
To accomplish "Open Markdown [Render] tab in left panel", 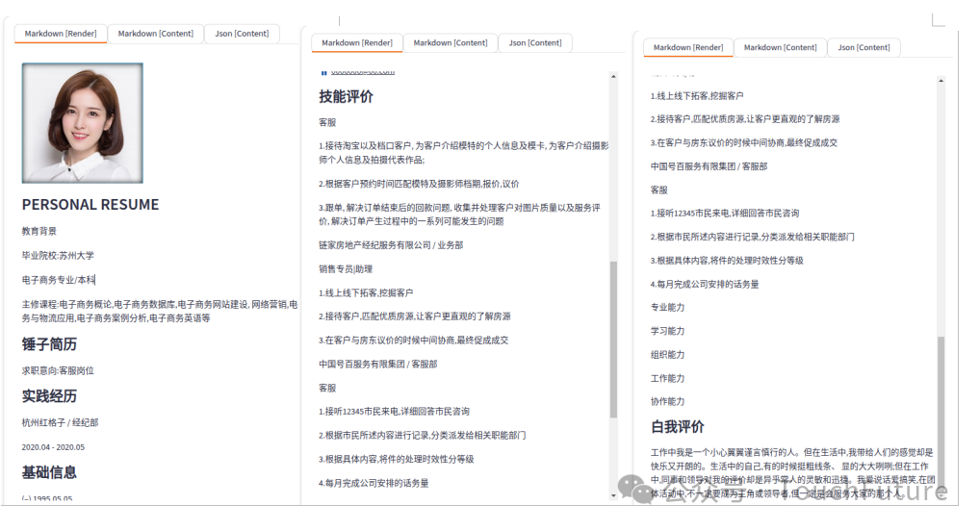I will (x=61, y=34).
